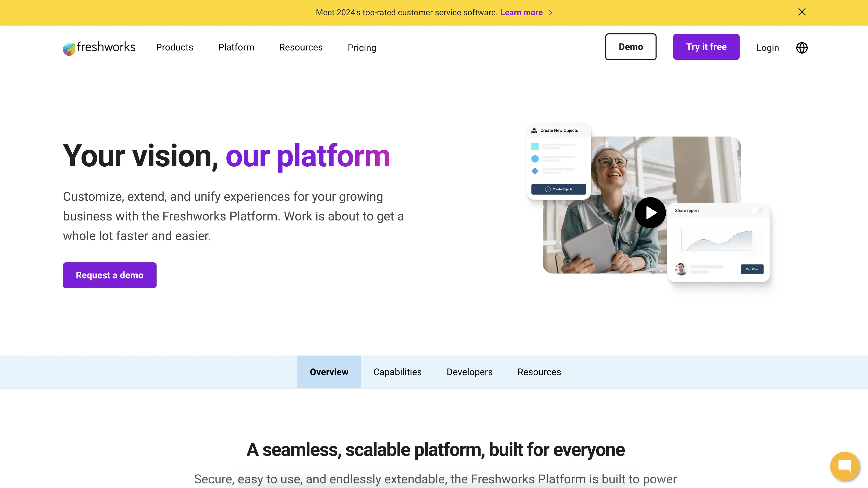This screenshot has height=488, width=868.
Task: Switch to the Capabilities tab
Action: (397, 372)
